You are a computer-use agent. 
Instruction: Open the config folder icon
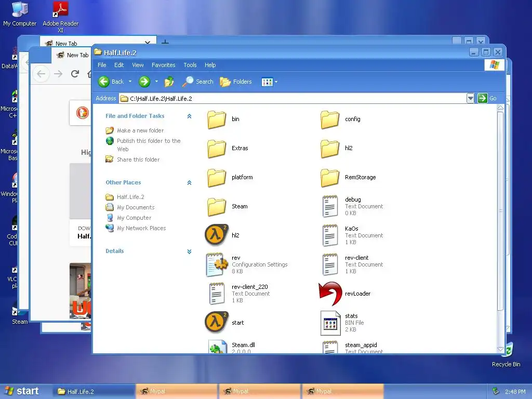(330, 119)
